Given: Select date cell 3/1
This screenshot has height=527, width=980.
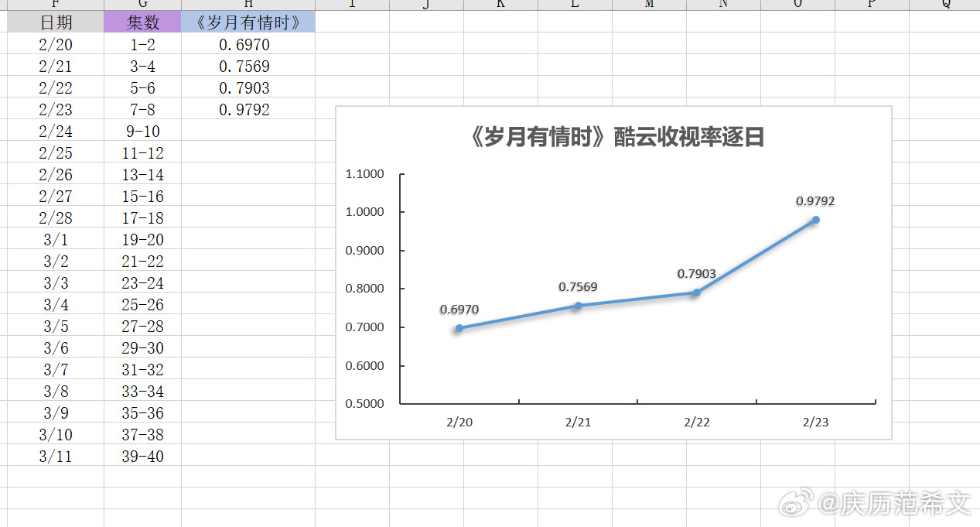Looking at the screenshot, I should 56,239.
